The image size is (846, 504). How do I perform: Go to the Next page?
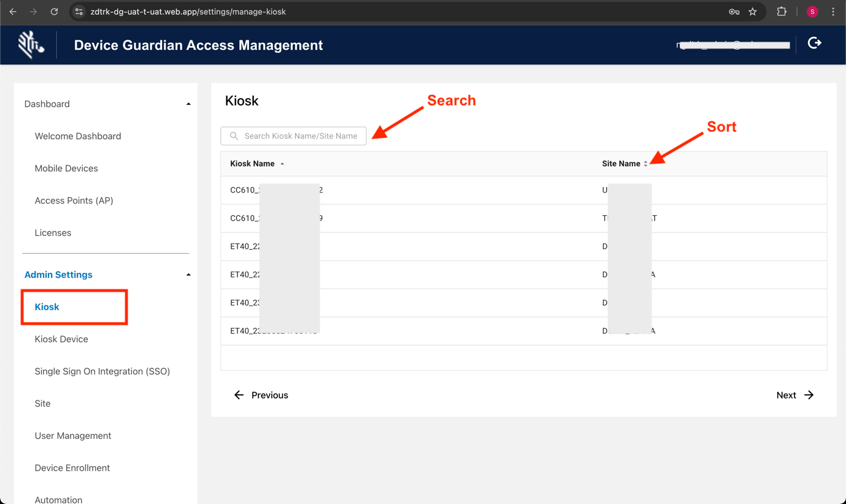coord(794,395)
